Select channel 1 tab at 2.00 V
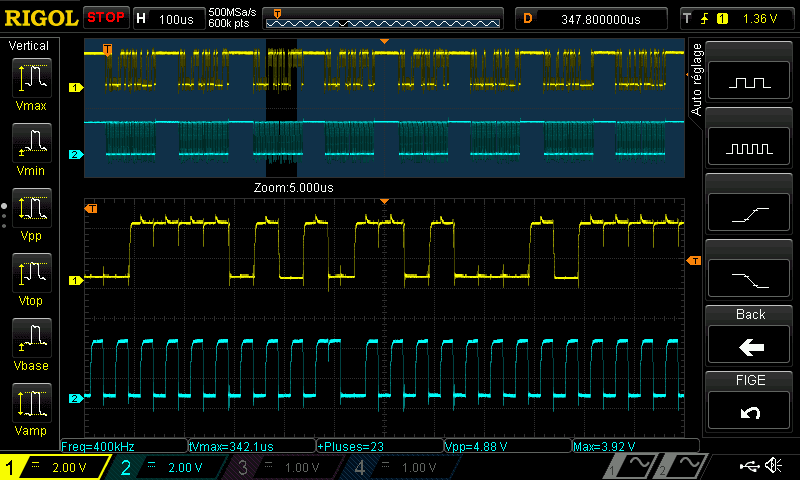 55,467
